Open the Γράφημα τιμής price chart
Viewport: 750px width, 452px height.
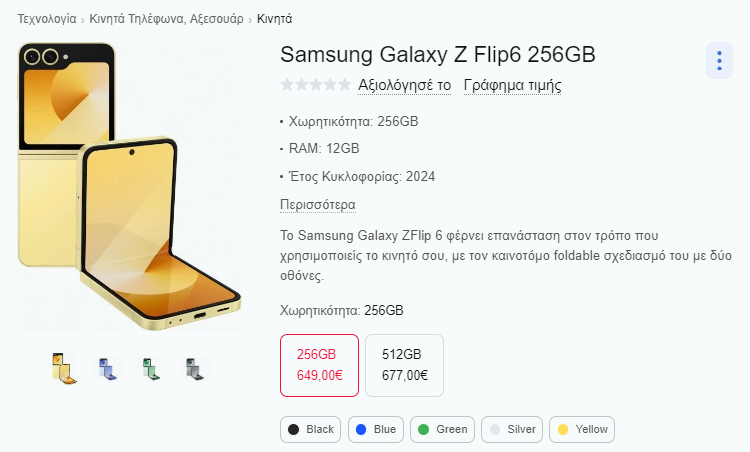[512, 85]
